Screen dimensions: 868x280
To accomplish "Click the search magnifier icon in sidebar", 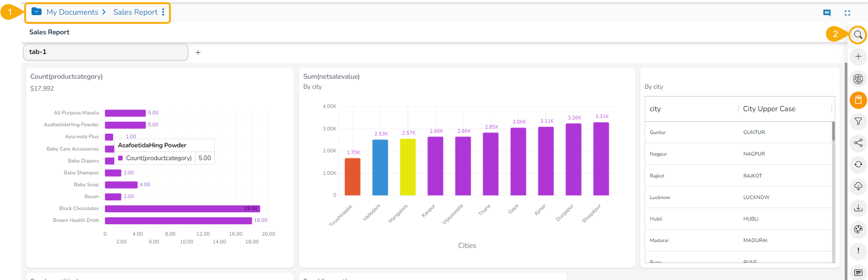I will coord(858,35).
